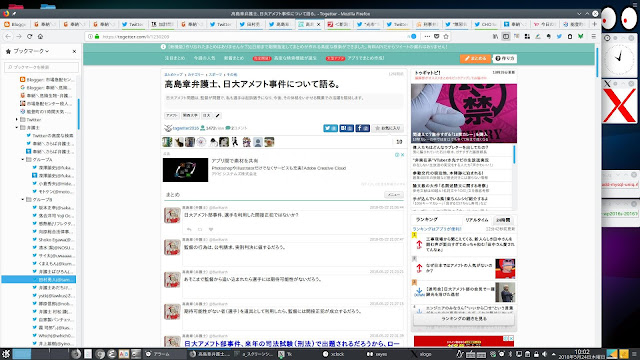
Task: Click the pencil edit-tags icon
Action: click(218, 116)
